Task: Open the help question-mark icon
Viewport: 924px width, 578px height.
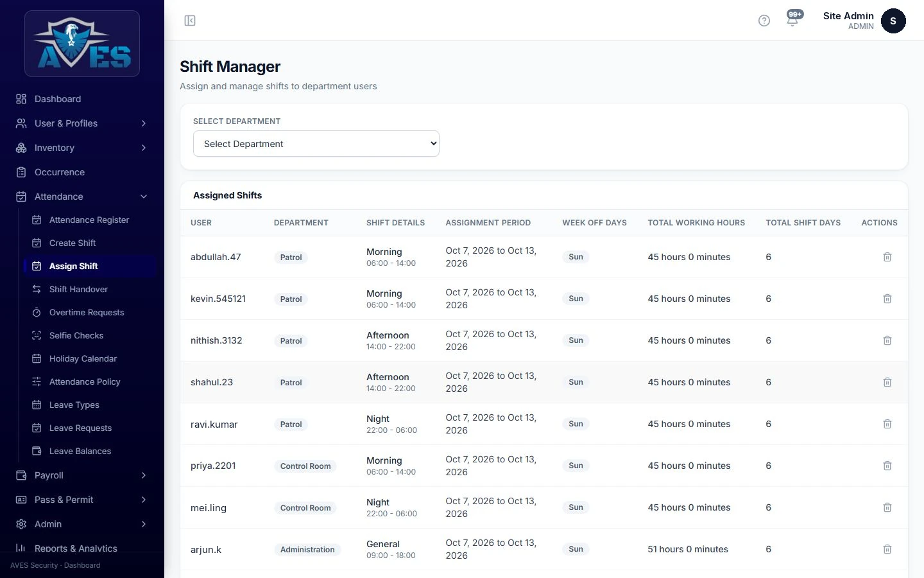Action: [764, 21]
